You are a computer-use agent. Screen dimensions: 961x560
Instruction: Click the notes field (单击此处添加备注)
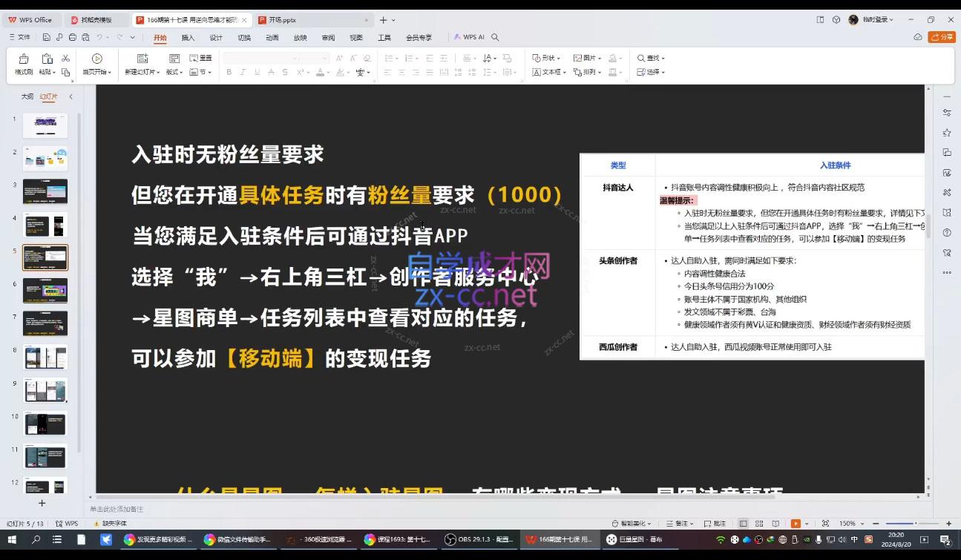point(117,509)
